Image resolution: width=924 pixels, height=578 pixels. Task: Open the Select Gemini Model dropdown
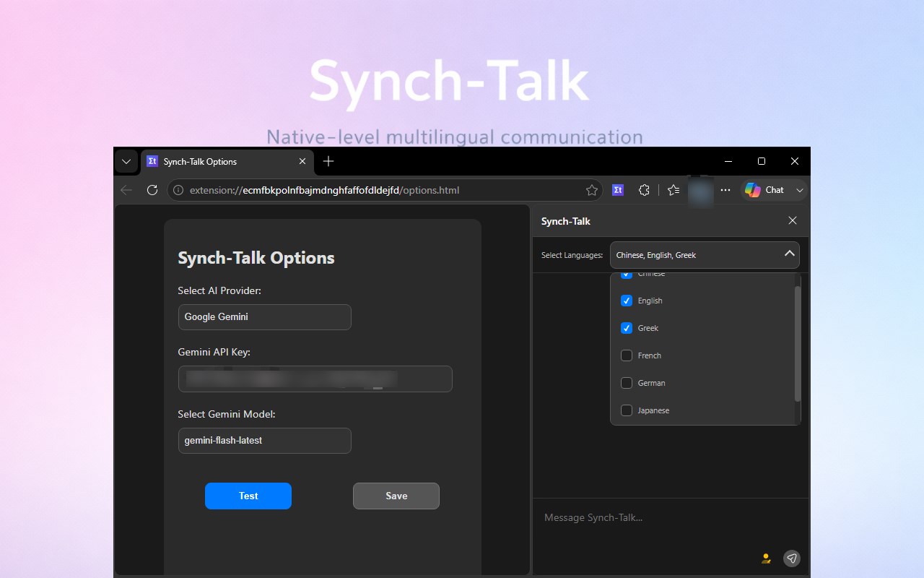point(264,441)
